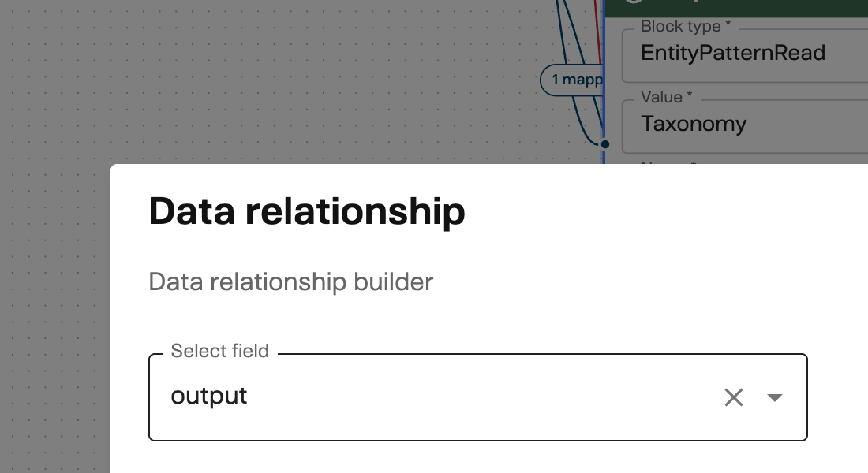The width and height of the screenshot is (868, 473).
Task: Click the Data relationship builder label
Action: pyautogui.click(x=290, y=281)
